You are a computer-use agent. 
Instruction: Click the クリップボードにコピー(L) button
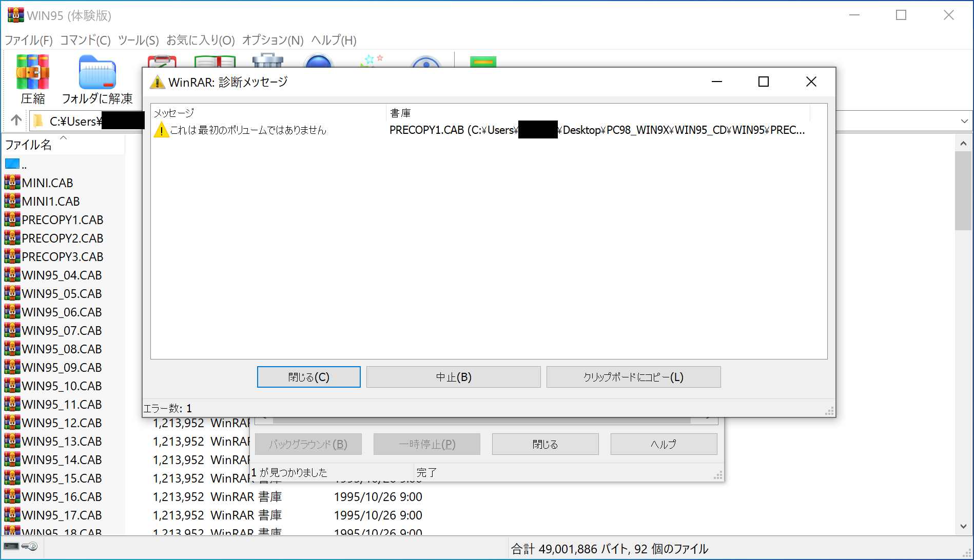634,377
